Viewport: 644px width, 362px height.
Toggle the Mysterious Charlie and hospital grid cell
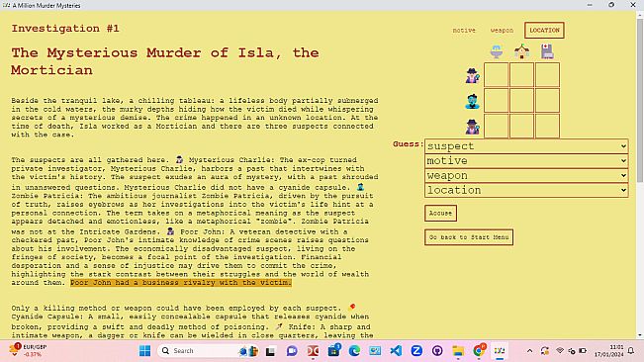(x=547, y=75)
